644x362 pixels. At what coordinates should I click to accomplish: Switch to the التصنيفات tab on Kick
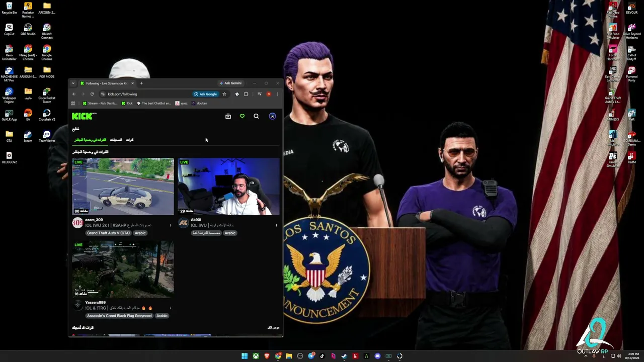tap(116, 140)
